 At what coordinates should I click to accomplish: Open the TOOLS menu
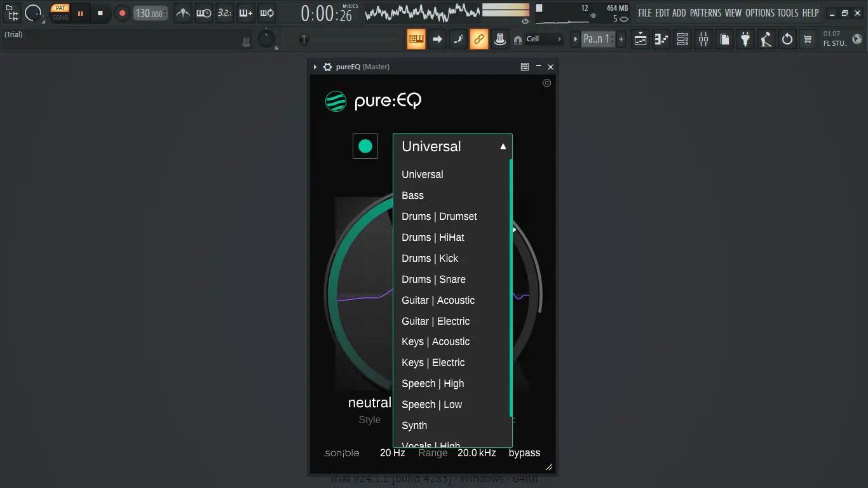[x=788, y=13]
